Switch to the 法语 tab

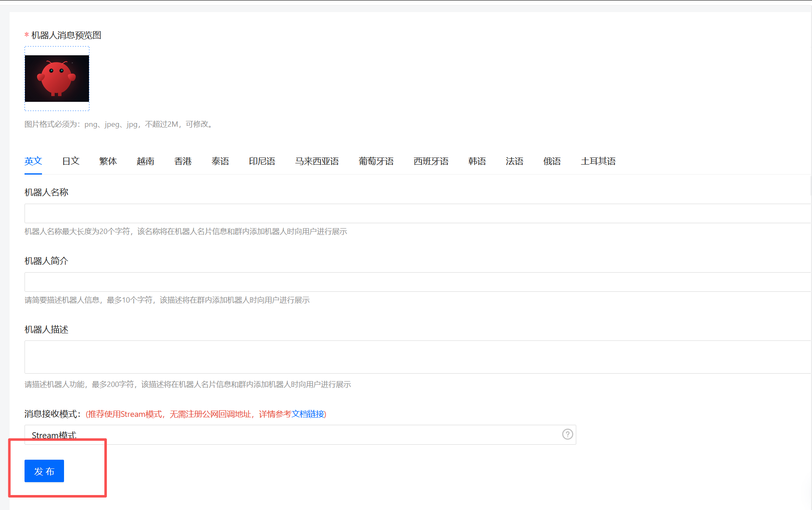pyautogui.click(x=514, y=161)
